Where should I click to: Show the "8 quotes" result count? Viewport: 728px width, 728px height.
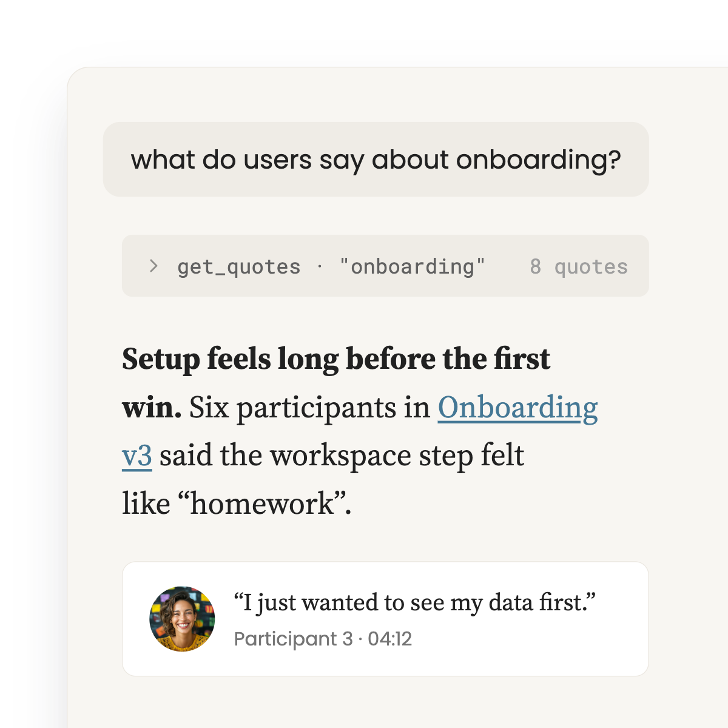tap(579, 266)
